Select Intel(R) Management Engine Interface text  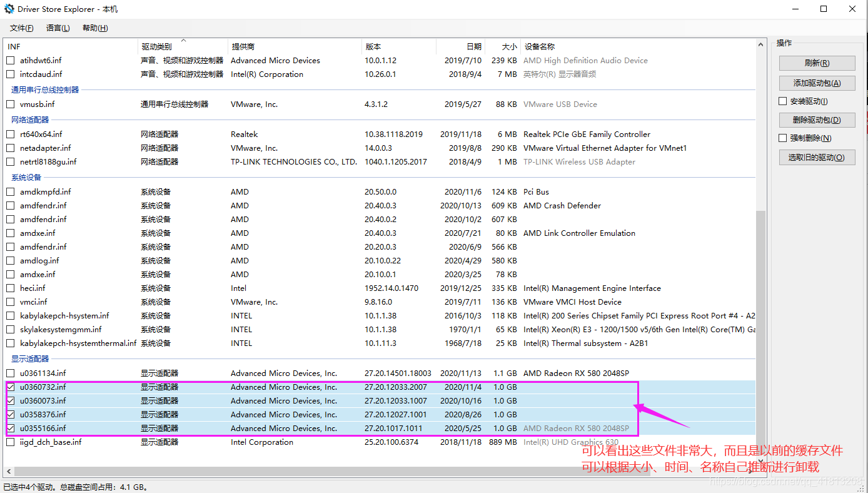pos(592,288)
